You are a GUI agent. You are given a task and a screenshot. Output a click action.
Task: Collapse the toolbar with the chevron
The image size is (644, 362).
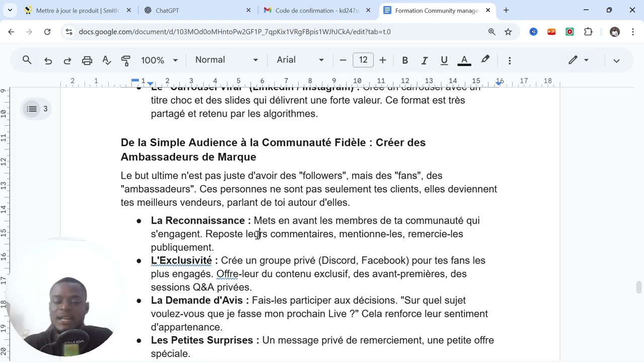(x=616, y=60)
